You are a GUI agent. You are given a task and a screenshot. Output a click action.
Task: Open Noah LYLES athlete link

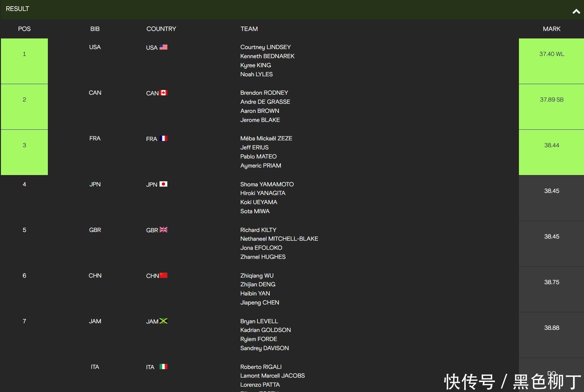pyautogui.click(x=256, y=74)
